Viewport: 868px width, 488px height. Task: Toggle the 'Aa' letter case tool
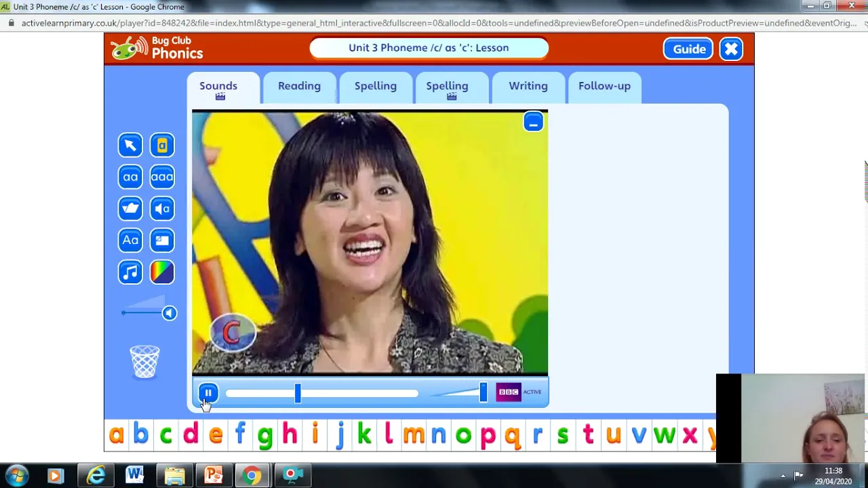pos(130,240)
